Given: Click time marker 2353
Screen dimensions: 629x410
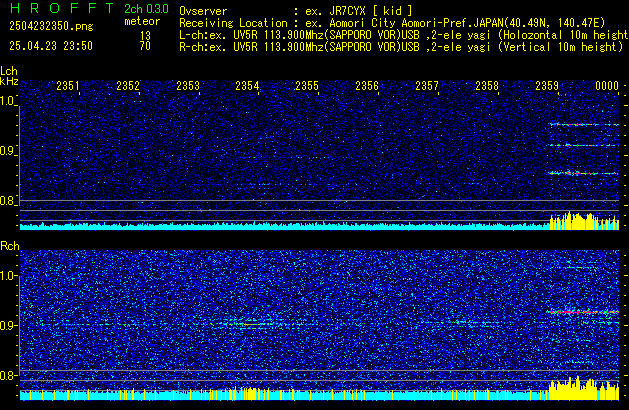Looking at the screenshot, I should point(188,86).
